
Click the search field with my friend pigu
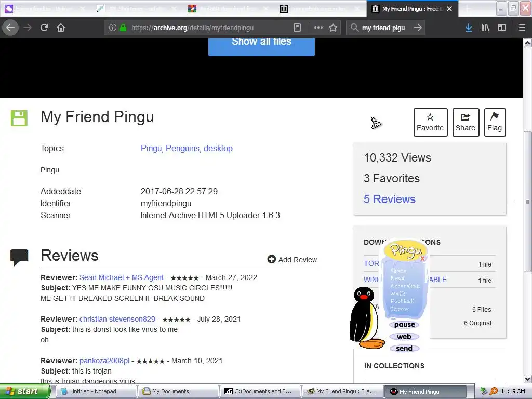[x=386, y=28]
